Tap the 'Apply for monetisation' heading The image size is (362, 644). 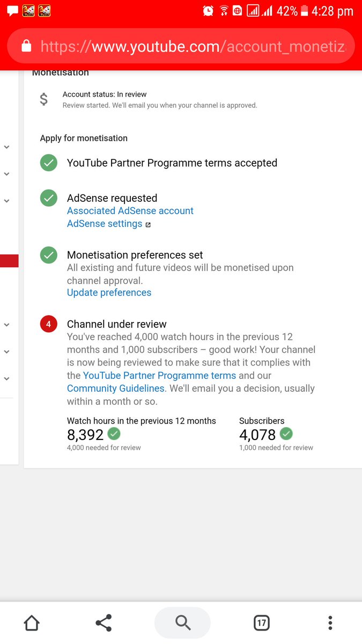pos(84,138)
